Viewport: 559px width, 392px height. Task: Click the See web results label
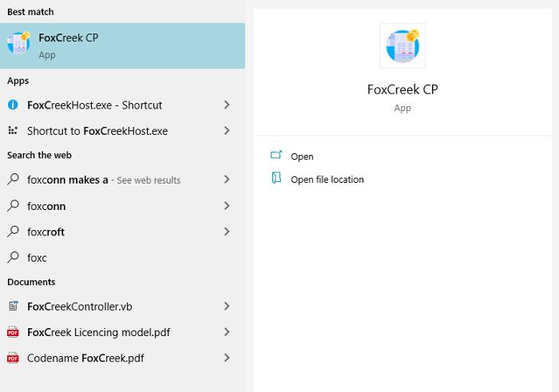click(149, 180)
